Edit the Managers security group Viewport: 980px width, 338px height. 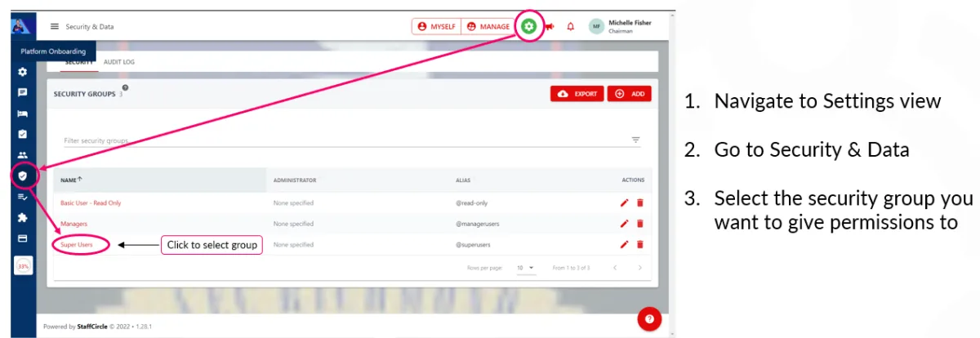tap(625, 223)
